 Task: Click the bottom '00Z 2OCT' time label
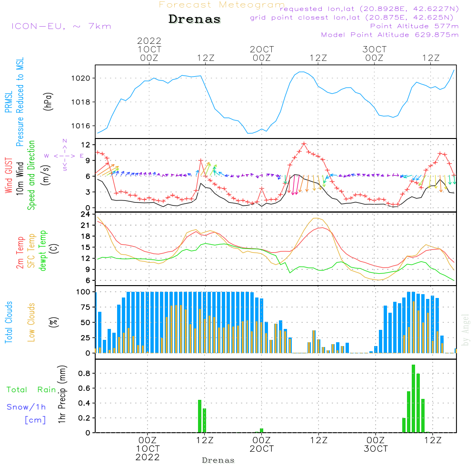pos(261,445)
